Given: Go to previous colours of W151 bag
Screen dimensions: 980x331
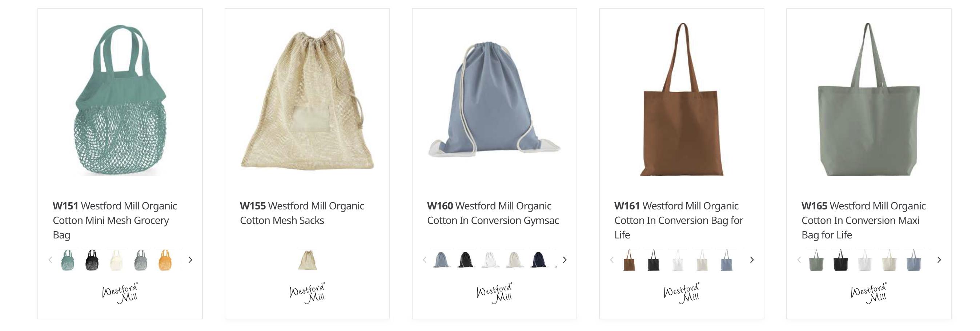Looking at the screenshot, I should point(50,260).
